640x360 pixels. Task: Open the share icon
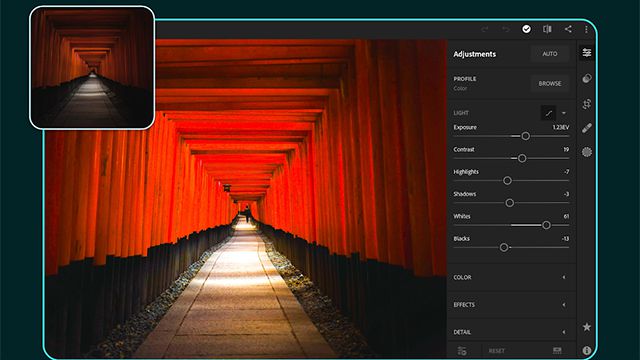click(568, 29)
